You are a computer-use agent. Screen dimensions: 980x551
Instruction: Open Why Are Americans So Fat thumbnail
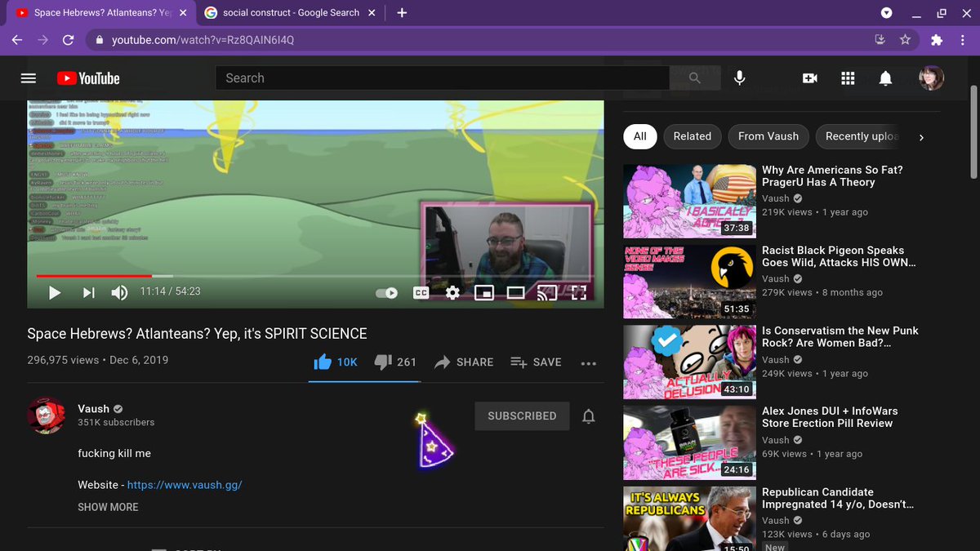coord(689,202)
